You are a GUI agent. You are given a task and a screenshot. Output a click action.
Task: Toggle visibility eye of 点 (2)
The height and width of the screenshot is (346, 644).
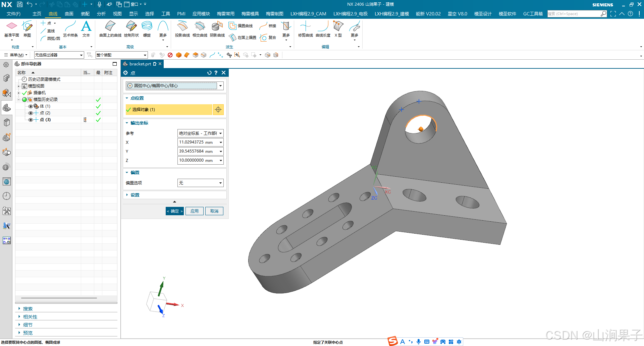(x=31, y=113)
